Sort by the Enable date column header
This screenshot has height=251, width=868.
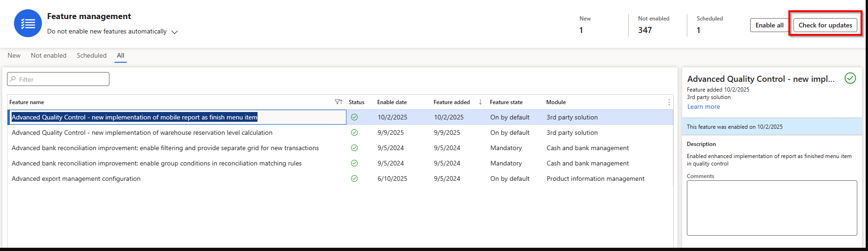pos(392,102)
